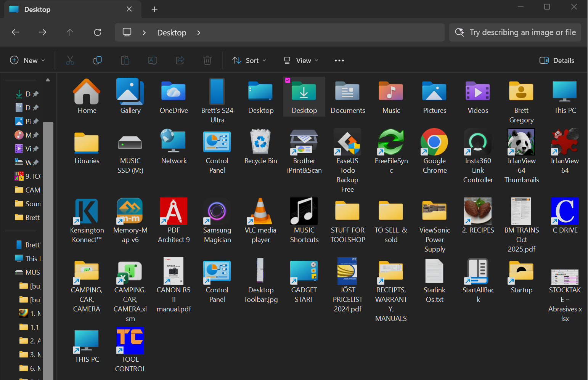Open the Gallery icon
The width and height of the screenshot is (588, 380).
(x=130, y=92)
